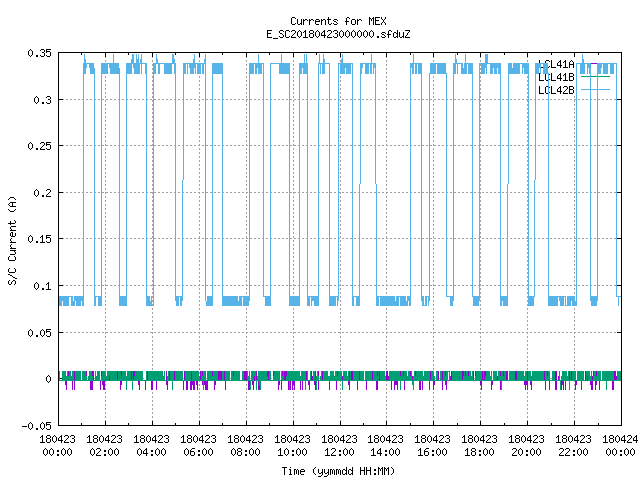Click the 180423 04:00 x-axis tick label
Image resolution: width=640 pixels, height=480 pixels.
(x=151, y=446)
